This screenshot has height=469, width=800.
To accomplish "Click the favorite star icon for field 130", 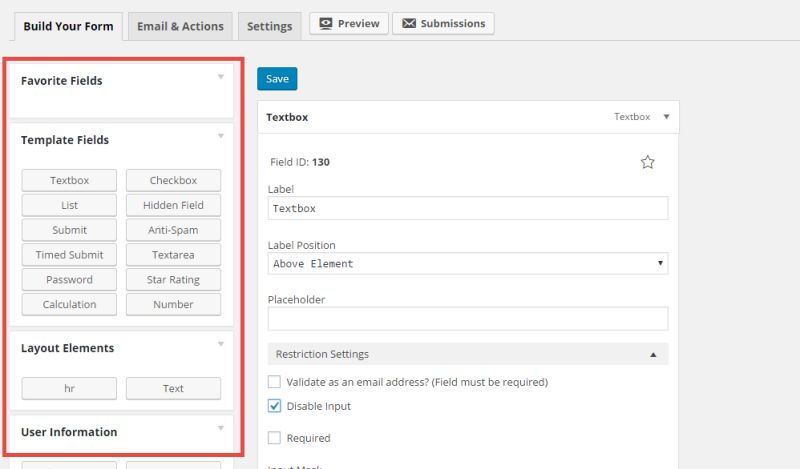I will tap(647, 162).
